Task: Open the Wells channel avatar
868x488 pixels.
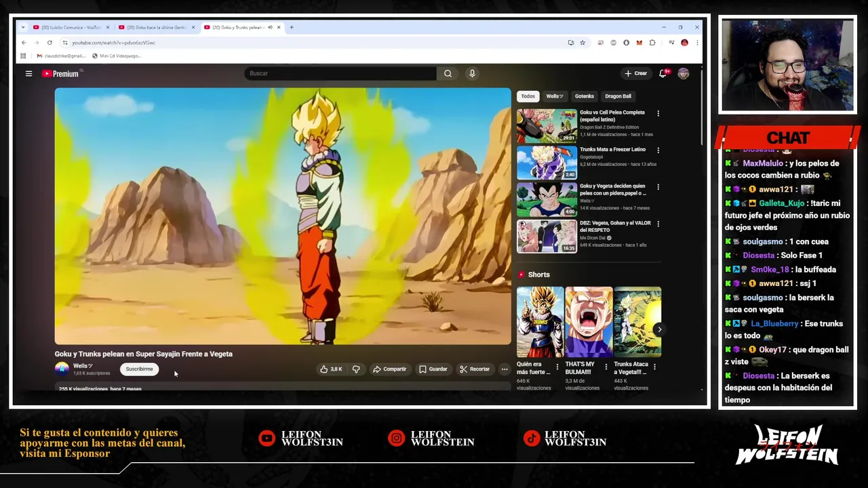Action: point(62,369)
